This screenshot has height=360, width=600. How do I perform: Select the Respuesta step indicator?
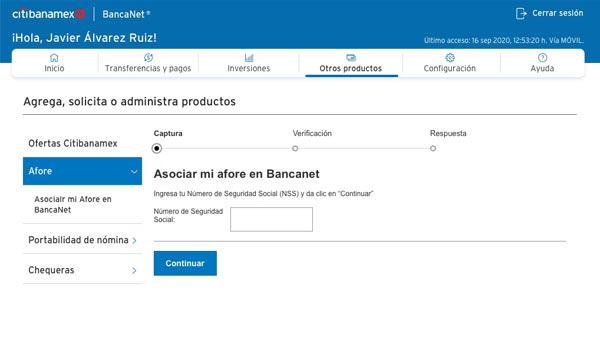433,148
